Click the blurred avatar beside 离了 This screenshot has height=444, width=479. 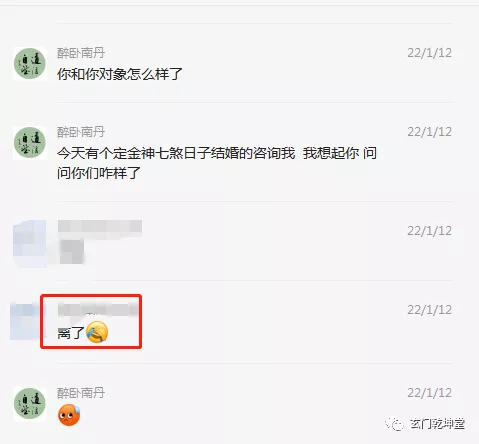click(25, 321)
